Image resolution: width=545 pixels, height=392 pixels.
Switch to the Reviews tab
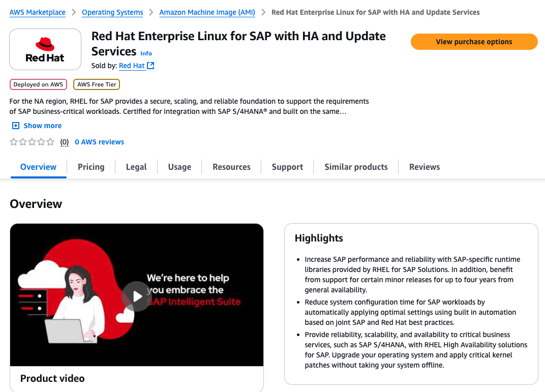[425, 167]
